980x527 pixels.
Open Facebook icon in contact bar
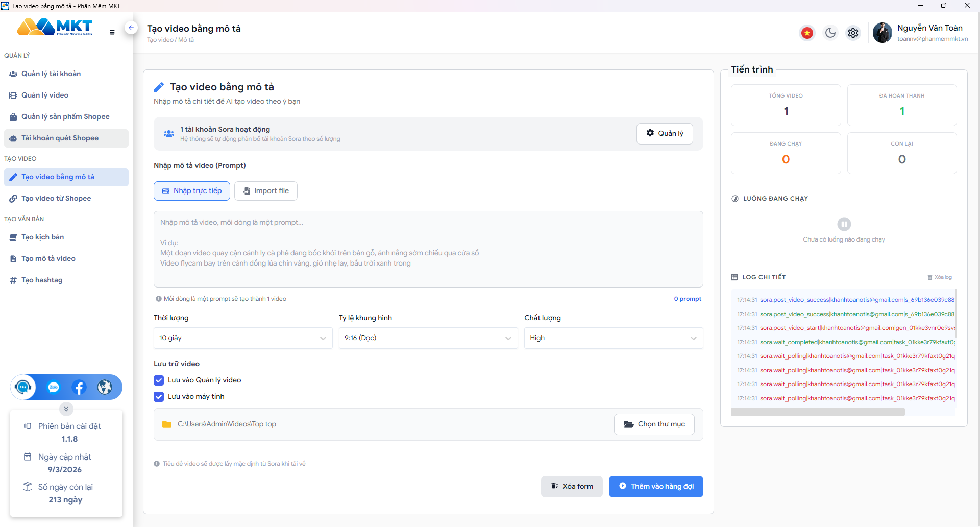[x=79, y=387]
